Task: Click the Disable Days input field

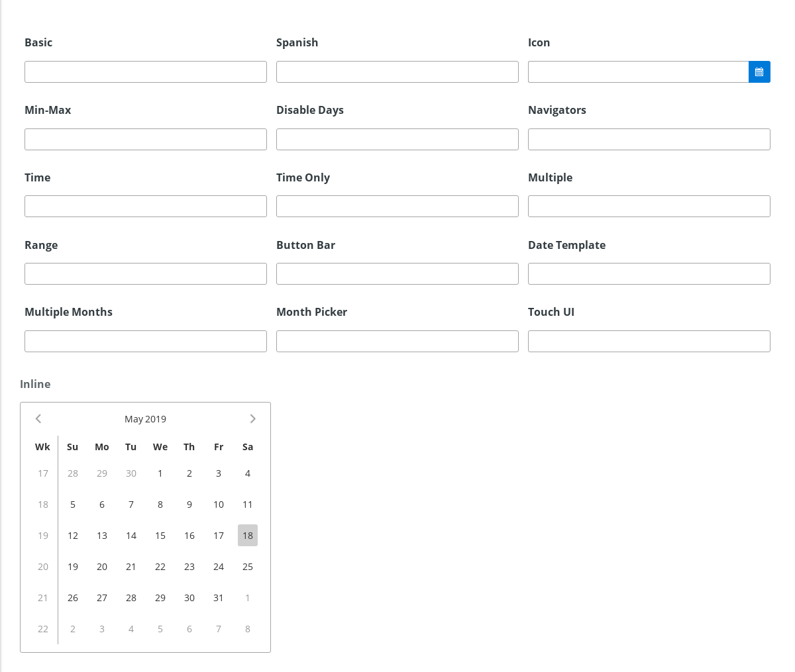Action: 397,140
